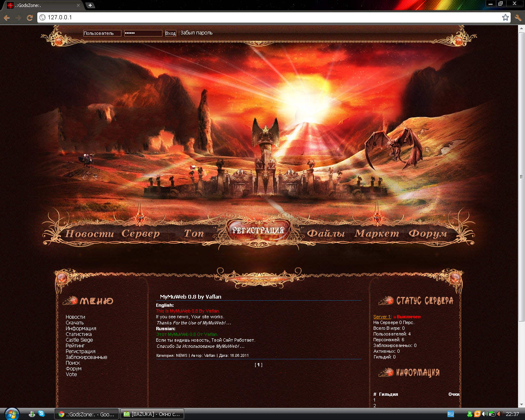Open the Windows Start menu orb
The width and height of the screenshot is (525, 420).
11,414
